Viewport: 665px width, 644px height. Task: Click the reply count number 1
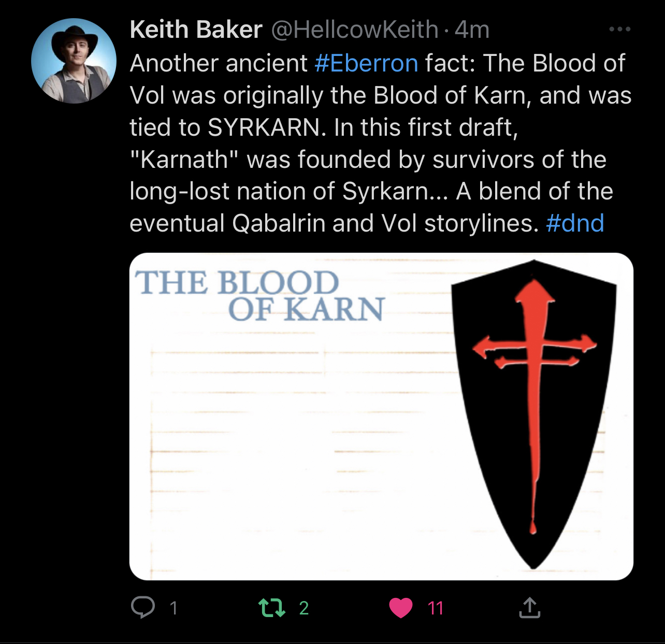tap(174, 608)
